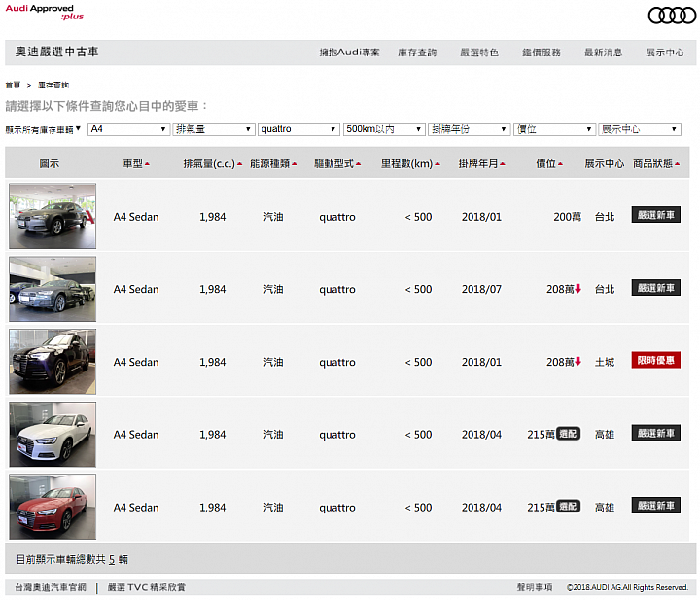Click 200萬 price in first row
This screenshot has height=600, width=700.
point(568,217)
